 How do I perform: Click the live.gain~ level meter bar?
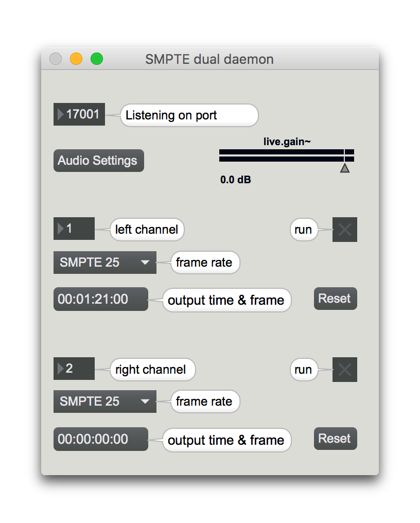point(287,155)
